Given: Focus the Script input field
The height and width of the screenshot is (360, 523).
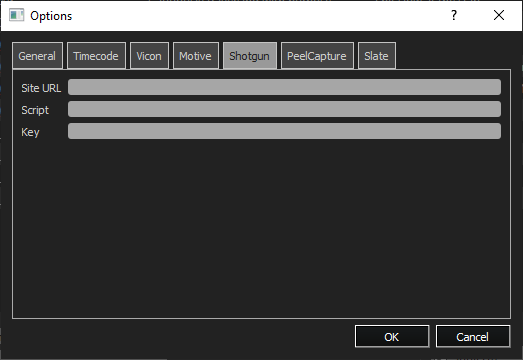Looking at the screenshot, I should tap(284, 109).
